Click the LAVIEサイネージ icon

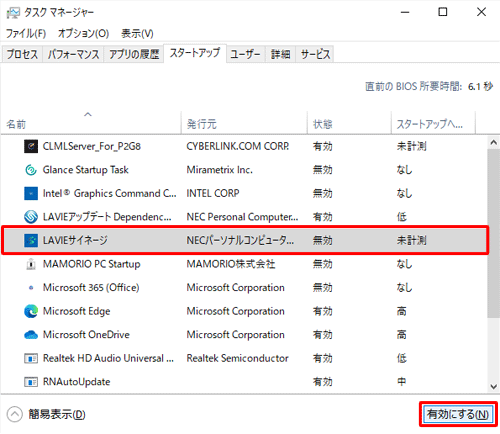(x=31, y=240)
